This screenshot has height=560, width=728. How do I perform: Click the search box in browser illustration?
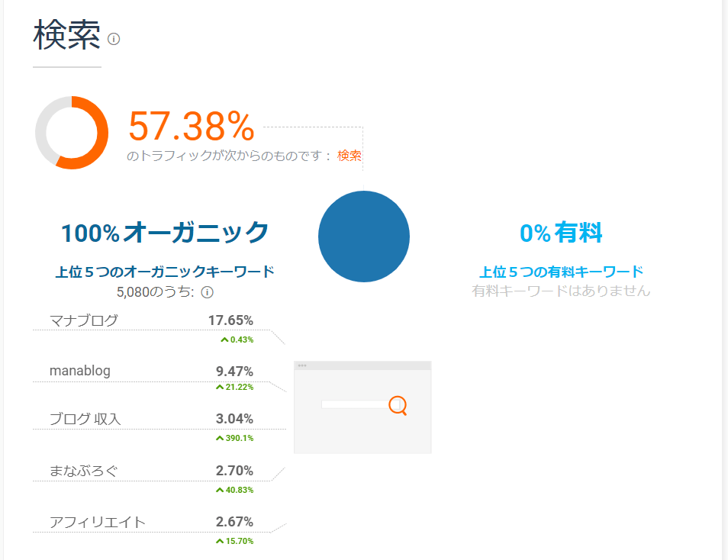[x=356, y=404]
